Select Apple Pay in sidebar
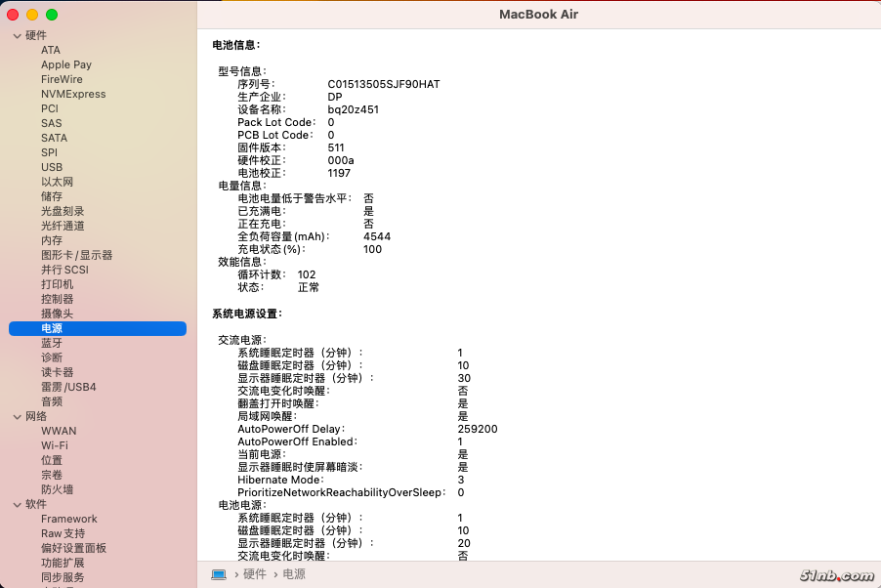 click(x=66, y=64)
